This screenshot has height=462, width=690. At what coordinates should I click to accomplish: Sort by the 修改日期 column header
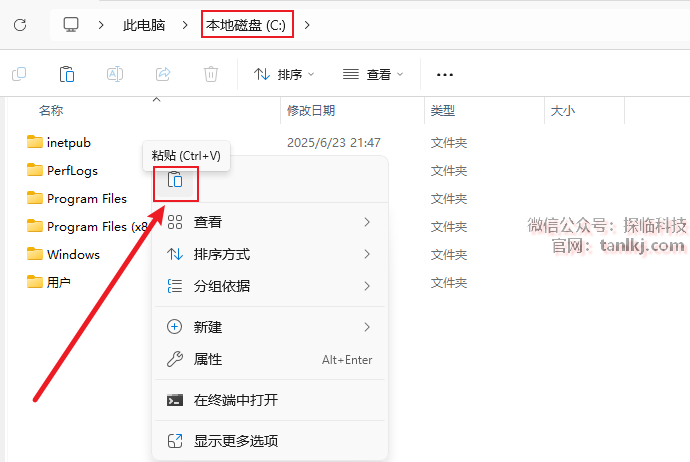point(311,110)
